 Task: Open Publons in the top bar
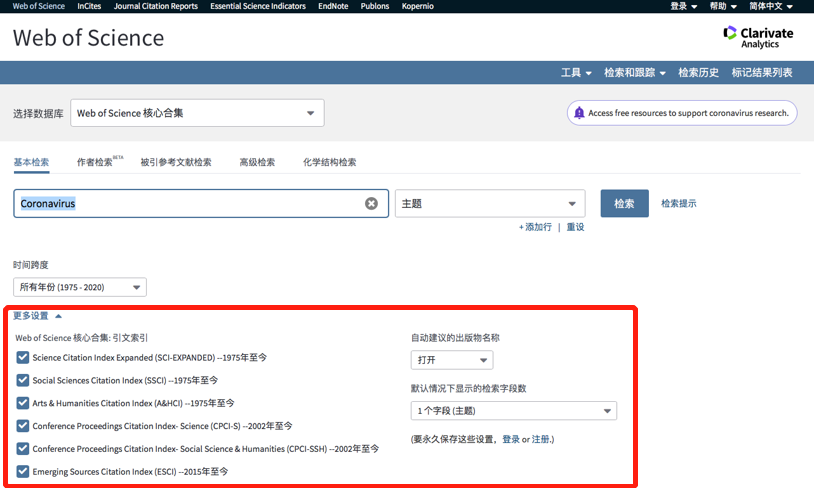coord(375,6)
